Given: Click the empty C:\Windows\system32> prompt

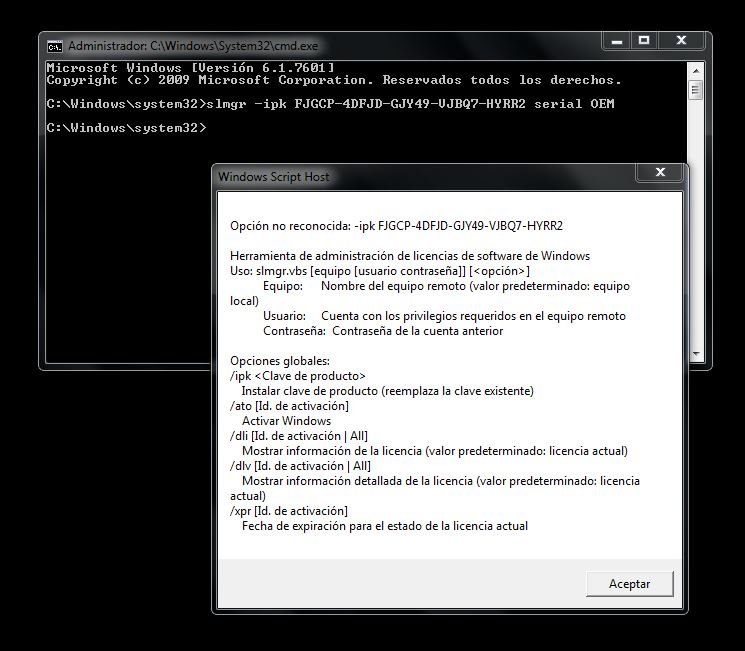Looking at the screenshot, I should (x=126, y=128).
